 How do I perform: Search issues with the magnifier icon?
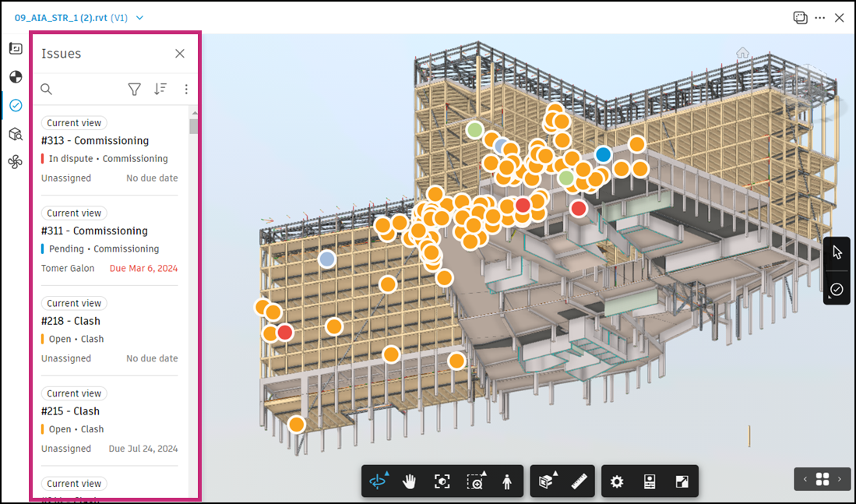(x=47, y=89)
